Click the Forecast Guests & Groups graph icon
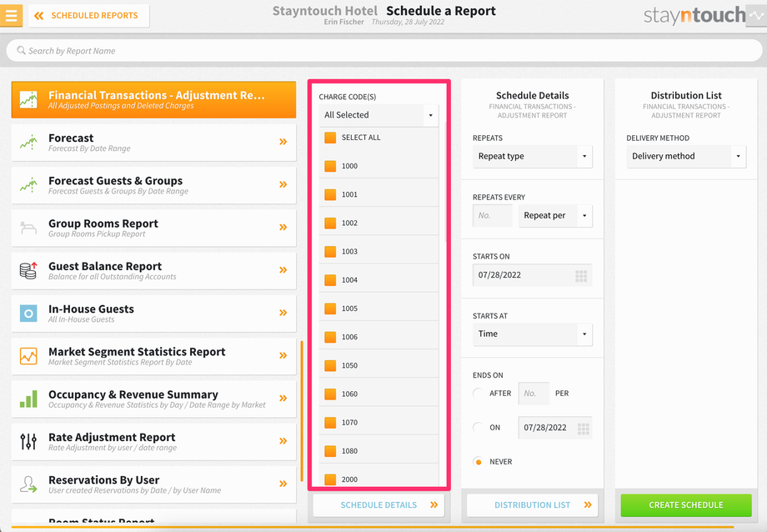 28,184
